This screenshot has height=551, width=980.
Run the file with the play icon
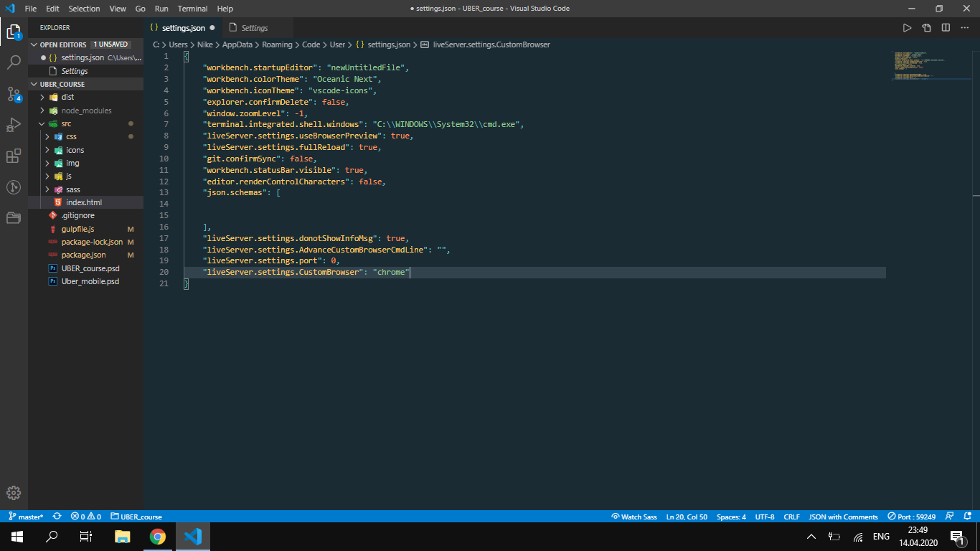click(907, 27)
